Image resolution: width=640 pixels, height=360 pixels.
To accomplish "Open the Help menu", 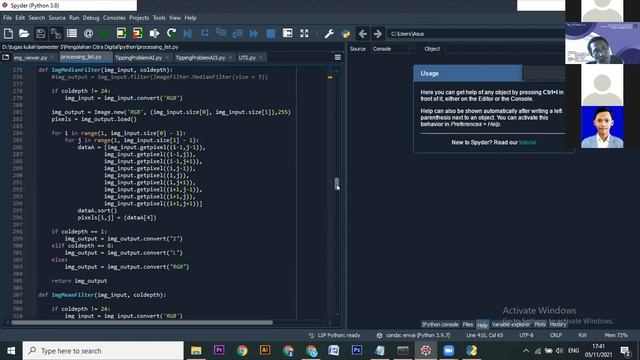I will 190,18.
